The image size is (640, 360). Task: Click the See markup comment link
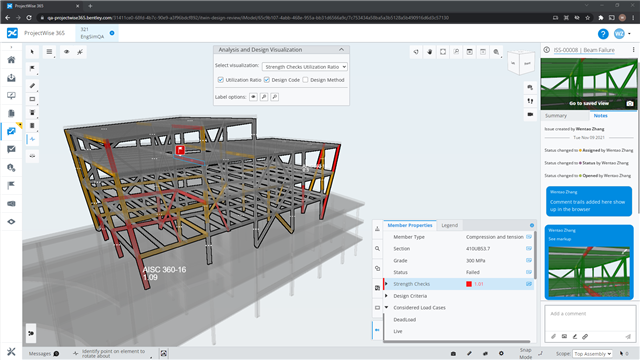[560, 239]
